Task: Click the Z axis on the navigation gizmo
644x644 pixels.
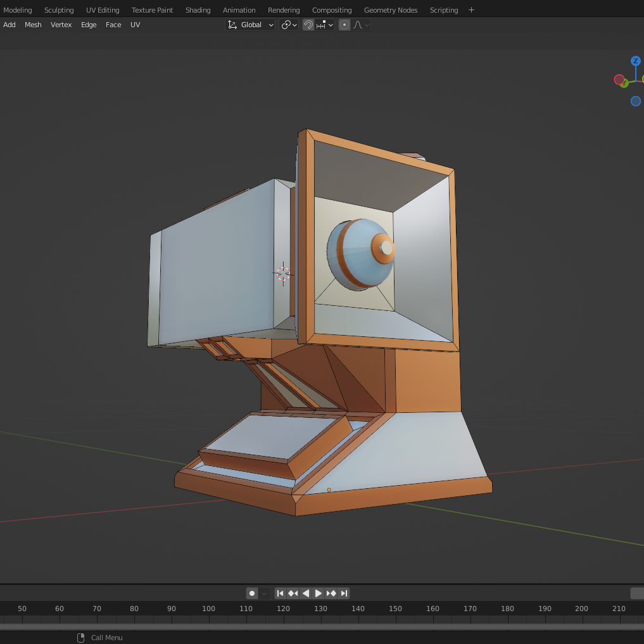Action: point(635,61)
